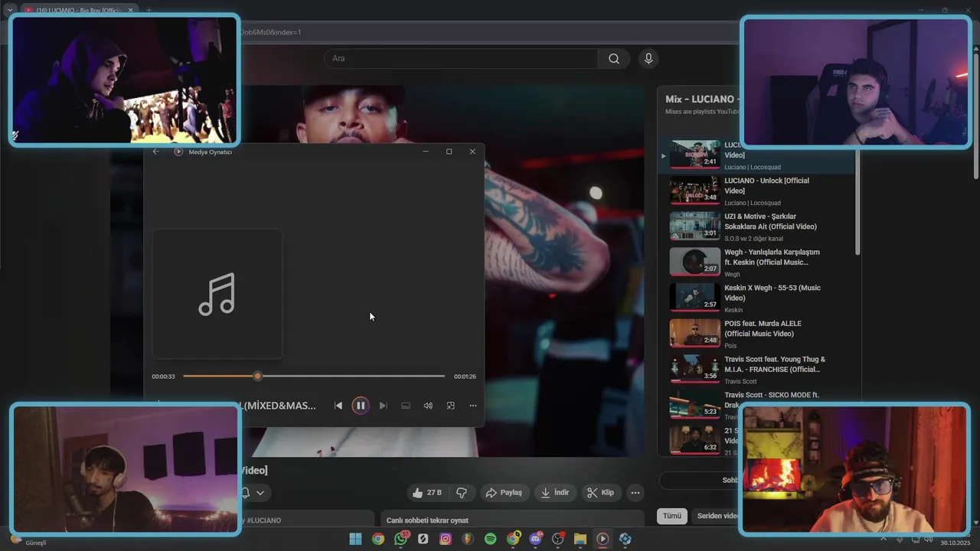Image resolution: width=980 pixels, height=551 pixels.
Task: Select the Tümü filter chip
Action: click(x=671, y=516)
